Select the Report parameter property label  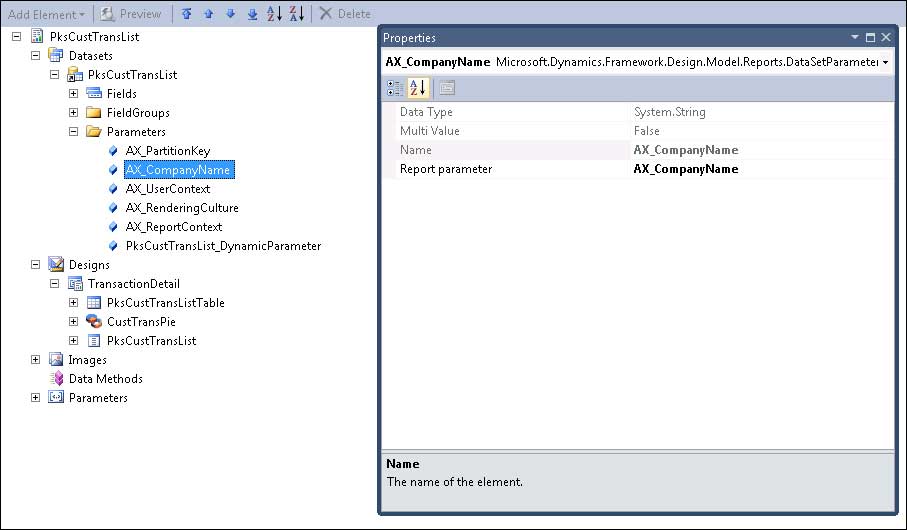pos(446,169)
